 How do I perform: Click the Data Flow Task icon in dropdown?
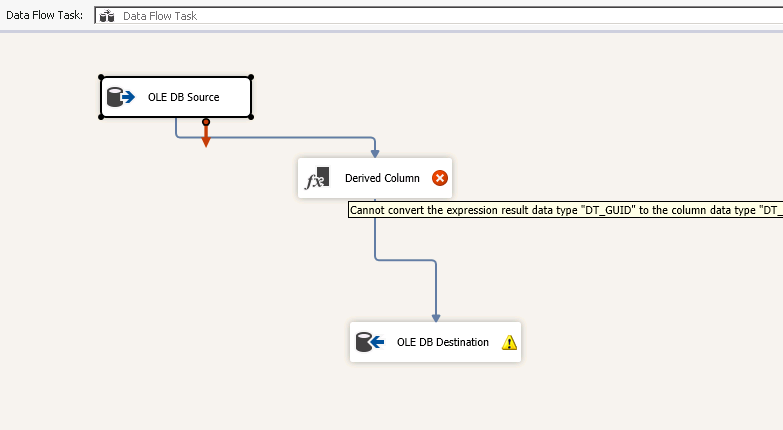pyautogui.click(x=107, y=16)
